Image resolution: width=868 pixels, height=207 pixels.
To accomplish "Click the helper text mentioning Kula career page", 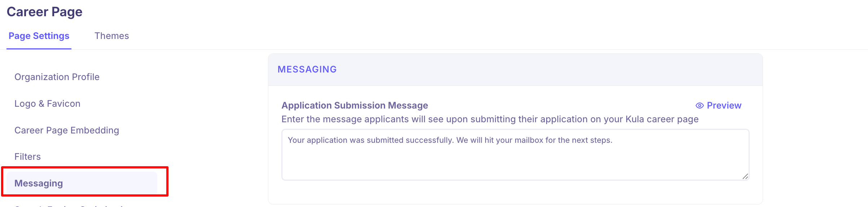I will (x=490, y=119).
